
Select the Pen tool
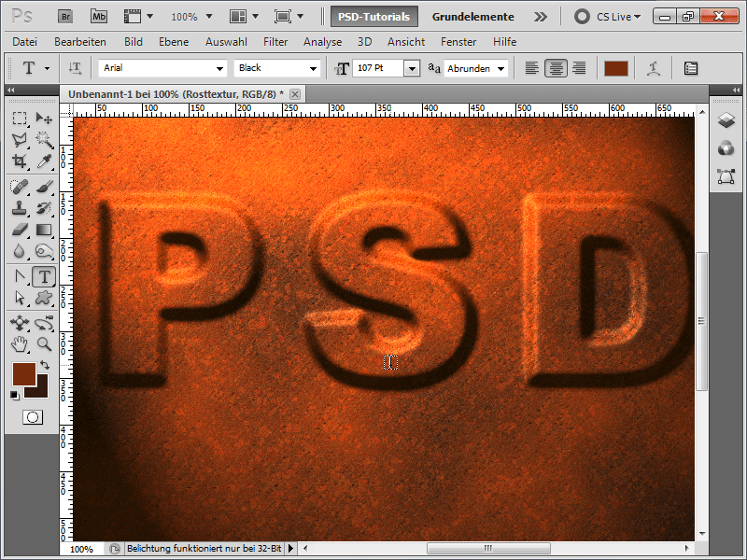20,276
